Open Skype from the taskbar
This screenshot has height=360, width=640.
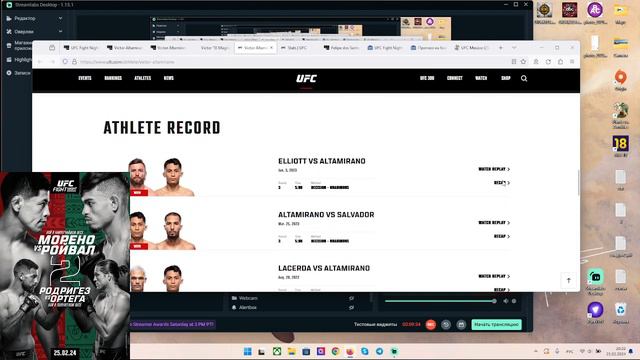point(365,351)
